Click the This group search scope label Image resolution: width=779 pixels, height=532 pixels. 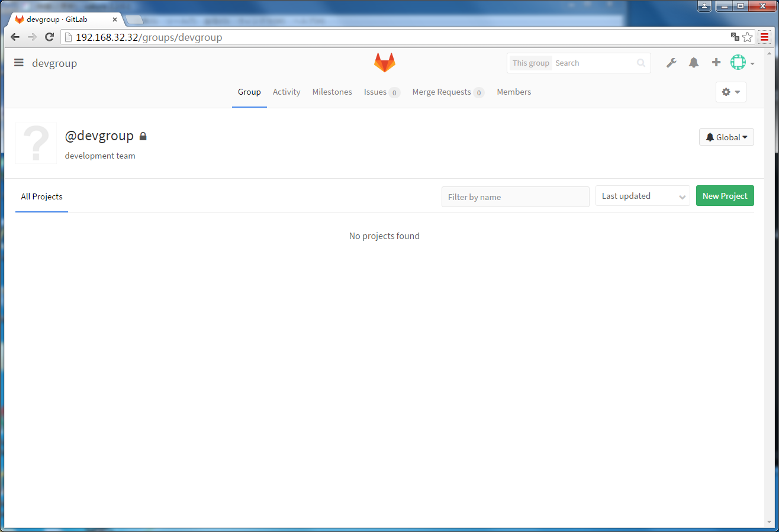click(x=531, y=63)
